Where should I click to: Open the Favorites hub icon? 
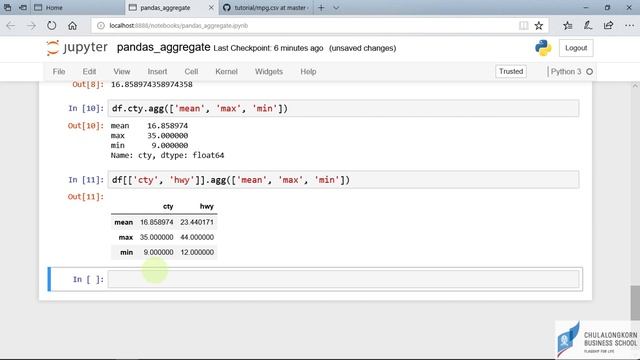[567, 26]
